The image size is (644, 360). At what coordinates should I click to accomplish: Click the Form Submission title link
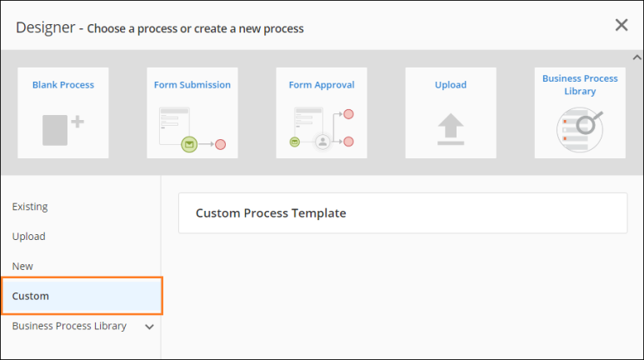tap(192, 85)
